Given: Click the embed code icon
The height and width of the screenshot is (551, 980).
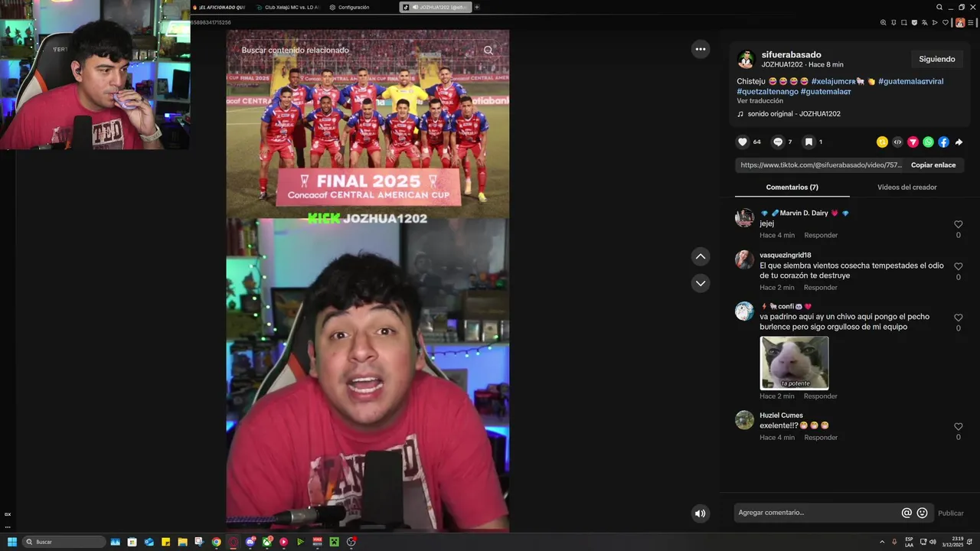Looking at the screenshot, I should (897, 142).
